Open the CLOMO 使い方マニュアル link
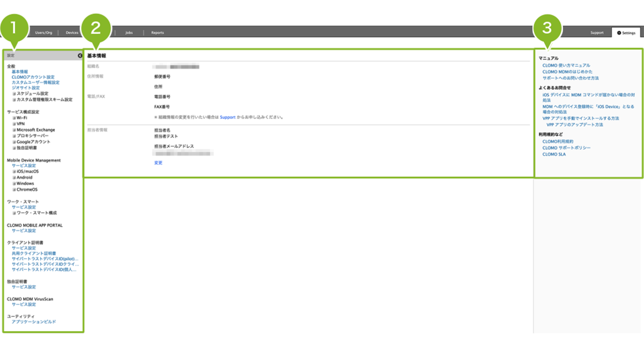644x362 pixels. (566, 66)
